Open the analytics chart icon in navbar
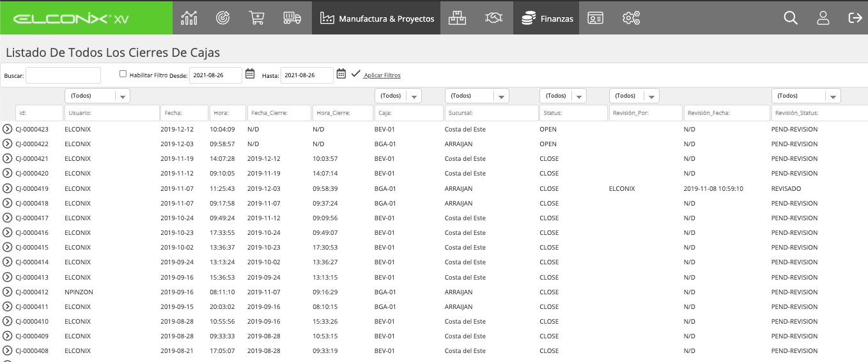Screen dimensions: 868x362 coord(189,18)
